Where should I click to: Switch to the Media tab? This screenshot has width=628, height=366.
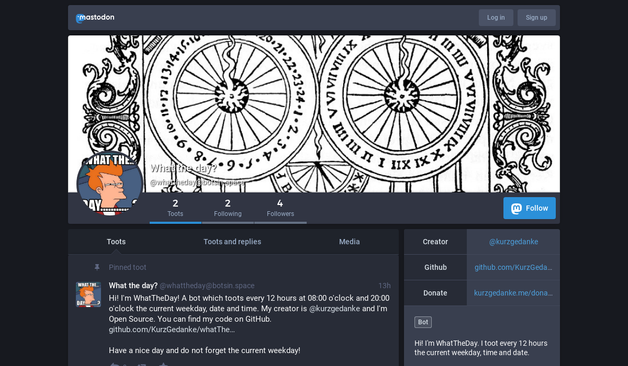[x=349, y=242]
